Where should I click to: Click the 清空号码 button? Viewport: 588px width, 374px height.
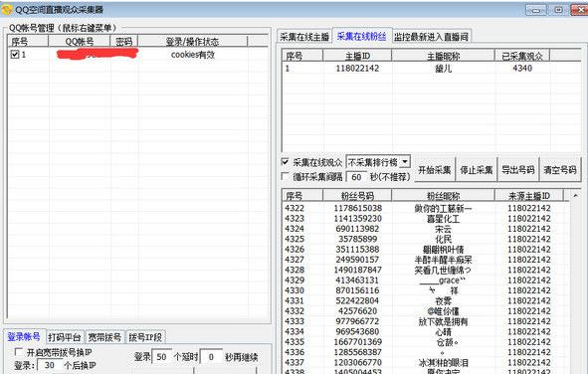click(x=560, y=170)
